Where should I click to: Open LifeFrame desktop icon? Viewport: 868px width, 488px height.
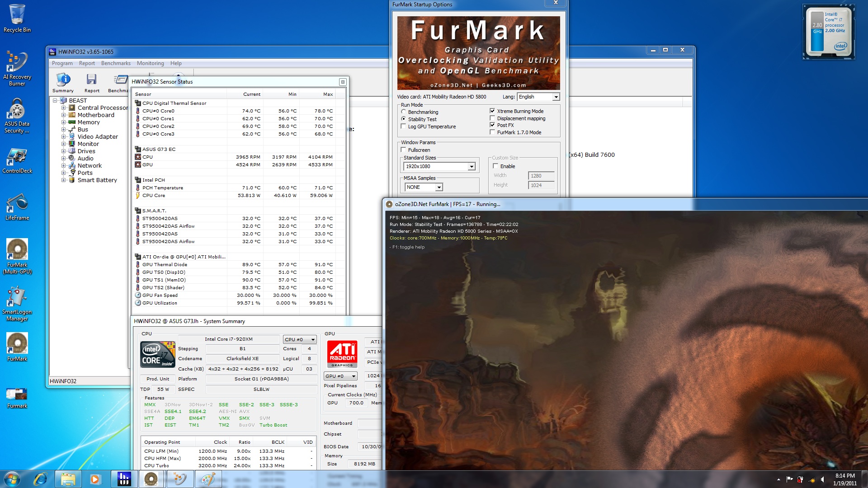(17, 207)
